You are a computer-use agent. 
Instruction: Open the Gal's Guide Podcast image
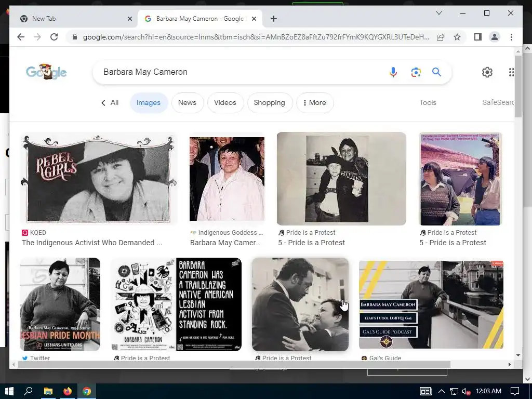pyautogui.click(x=431, y=304)
